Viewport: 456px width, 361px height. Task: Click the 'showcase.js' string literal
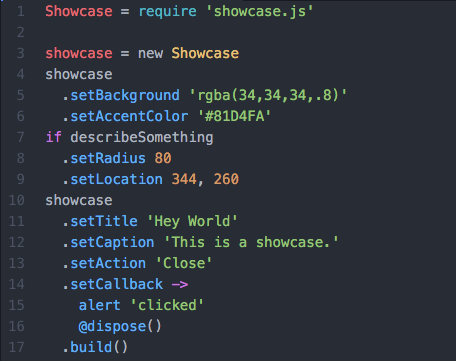click(259, 12)
